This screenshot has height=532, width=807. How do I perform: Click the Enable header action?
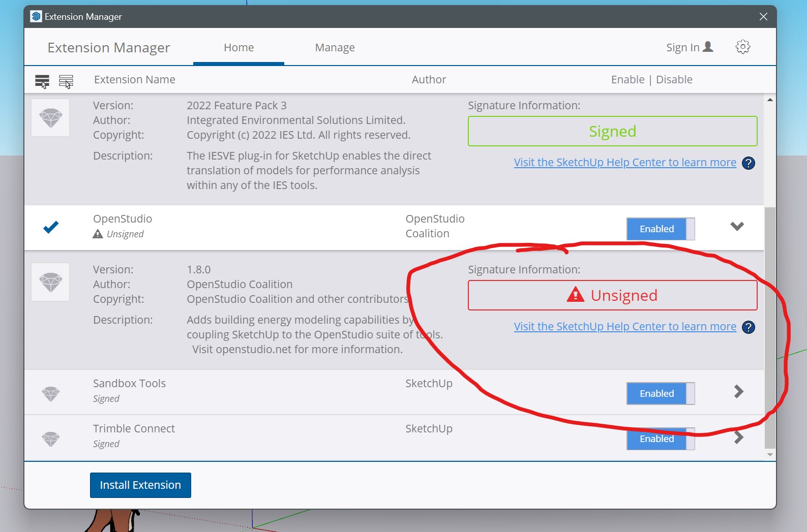click(x=627, y=79)
